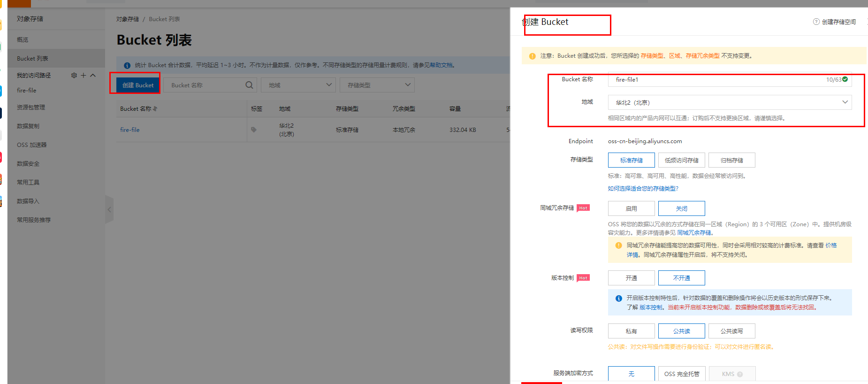Set 同城冗余存储 to 关闭
The height and width of the screenshot is (384, 868).
(x=682, y=208)
